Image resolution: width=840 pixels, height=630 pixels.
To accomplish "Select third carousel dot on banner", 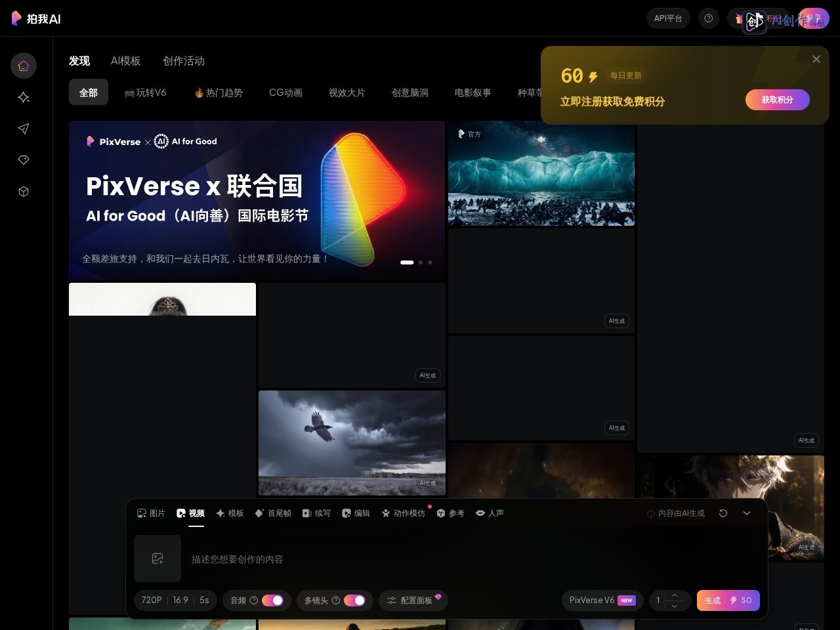I will click(430, 262).
